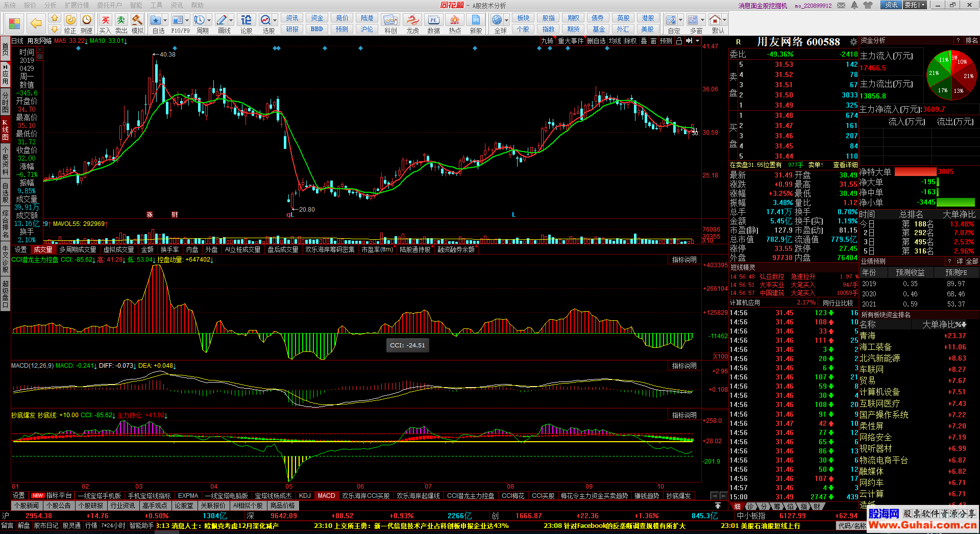
Task: Click 查看详细 link in order book
Action: (845, 165)
